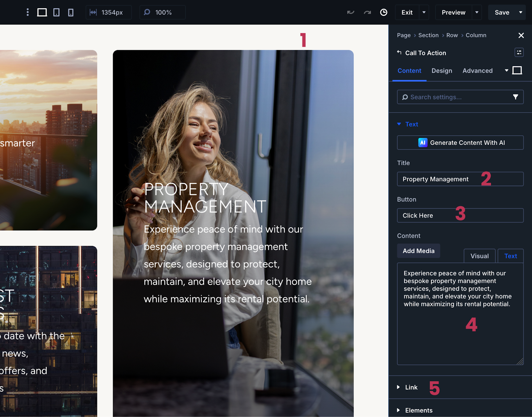The image size is (532, 417).
Task: Click the panel layout options icon
Action: coord(519,52)
